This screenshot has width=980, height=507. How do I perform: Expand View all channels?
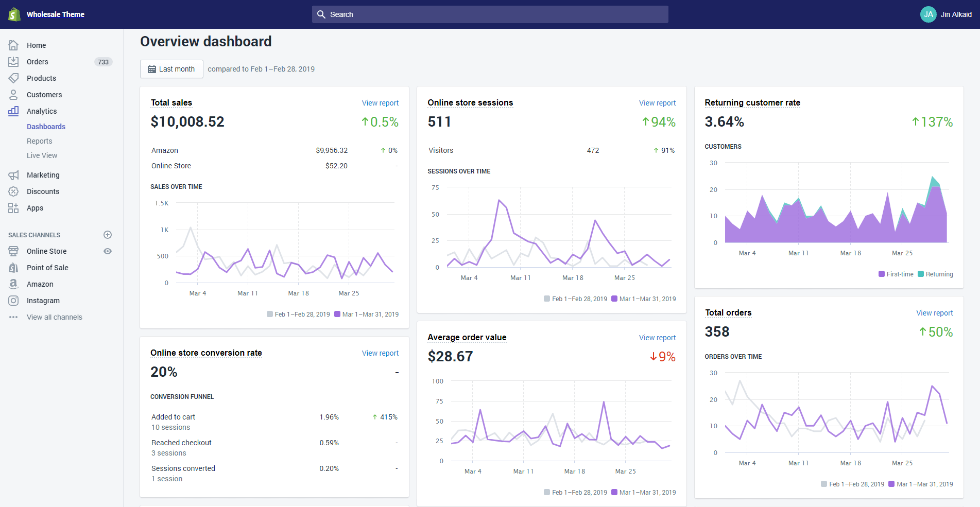point(54,317)
